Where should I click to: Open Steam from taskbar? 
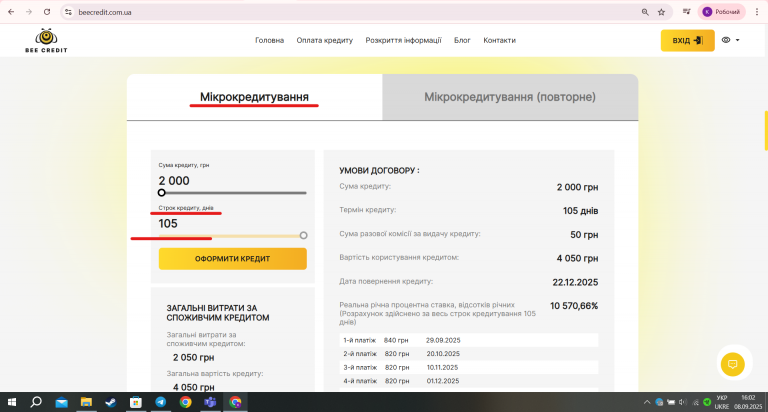point(111,402)
